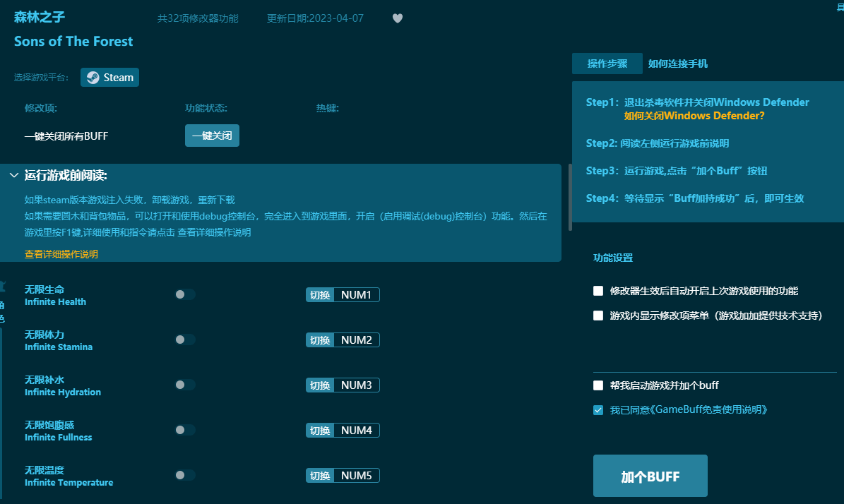Click the 一键关闭所有BUFF label
Viewport: 844px width, 504px height.
(x=66, y=136)
